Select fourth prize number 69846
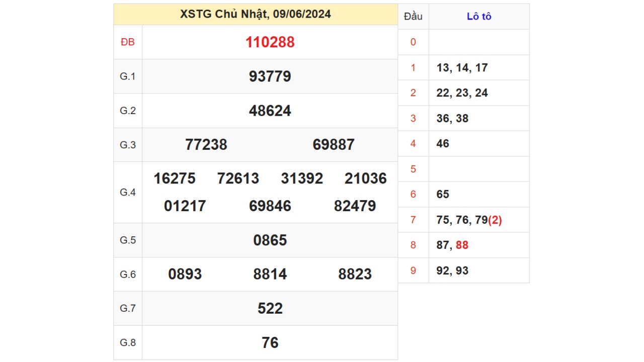 point(270,206)
